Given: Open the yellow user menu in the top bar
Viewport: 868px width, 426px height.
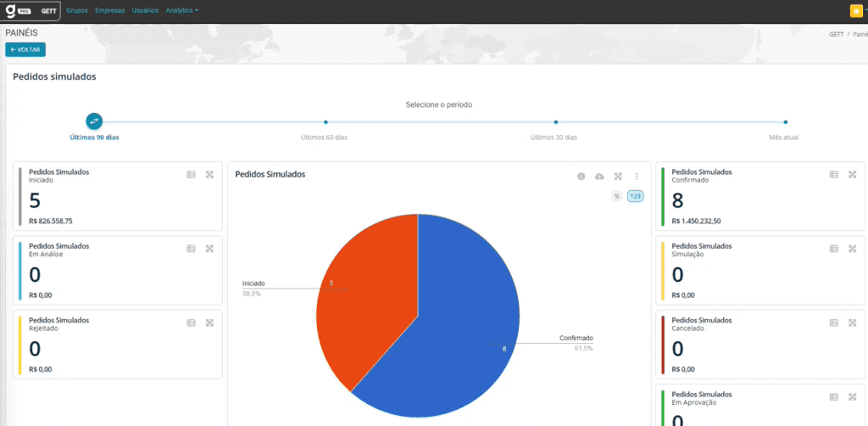Looking at the screenshot, I should click(857, 11).
